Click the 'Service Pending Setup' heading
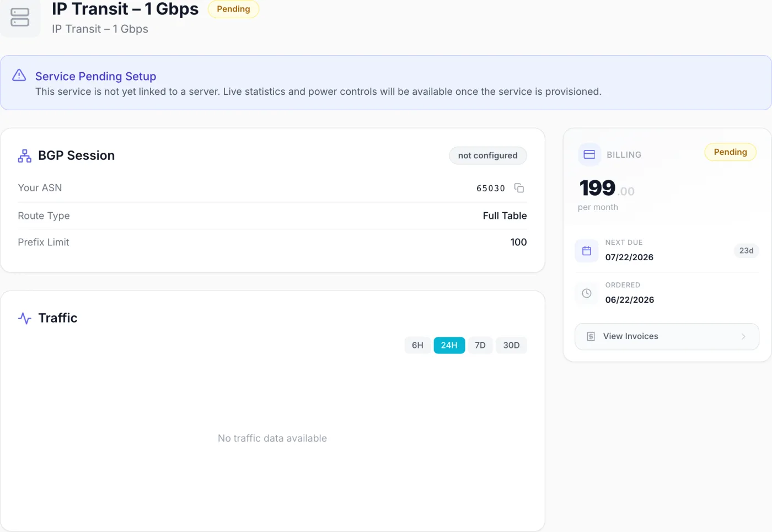 96,76
